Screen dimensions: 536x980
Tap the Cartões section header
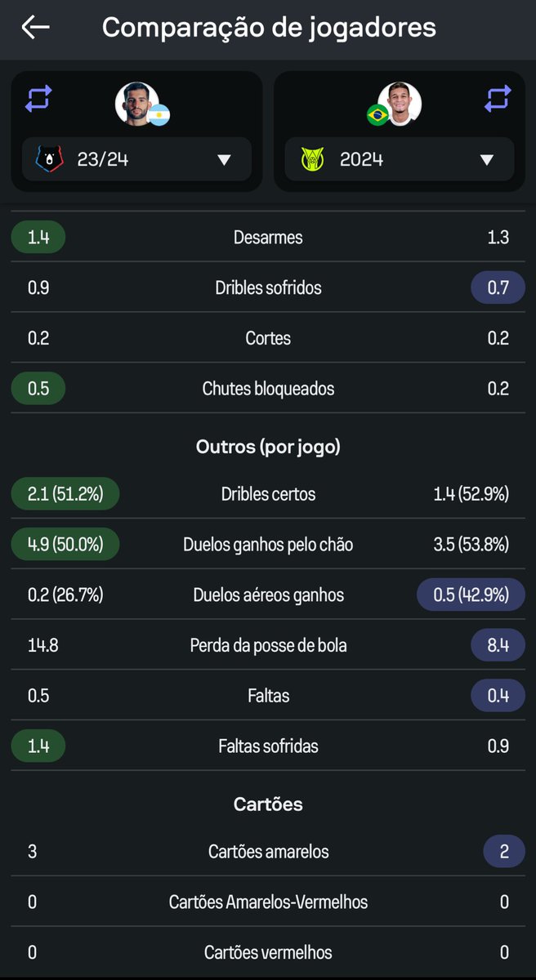click(x=268, y=804)
